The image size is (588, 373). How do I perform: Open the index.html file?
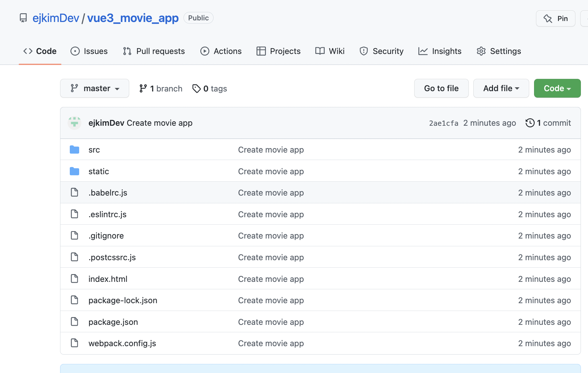click(108, 279)
